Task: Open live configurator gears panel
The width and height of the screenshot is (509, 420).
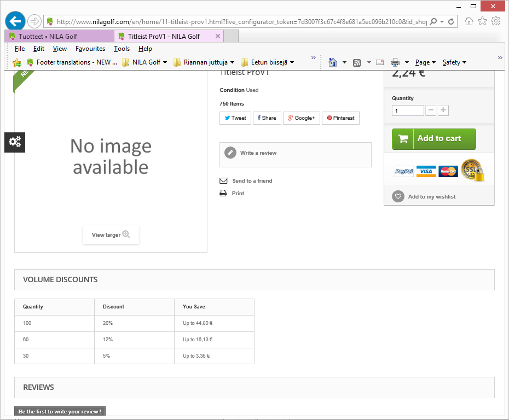Action: tap(15, 142)
